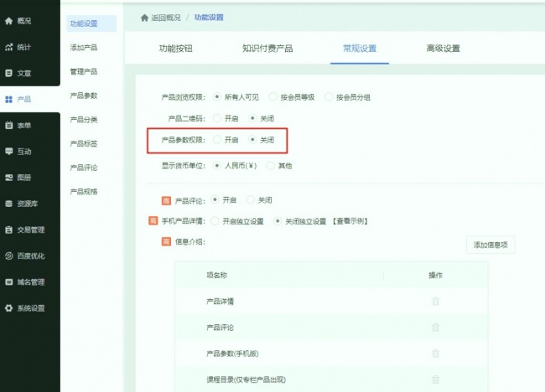Delete the 产品详情 row via trash icon

(435, 301)
